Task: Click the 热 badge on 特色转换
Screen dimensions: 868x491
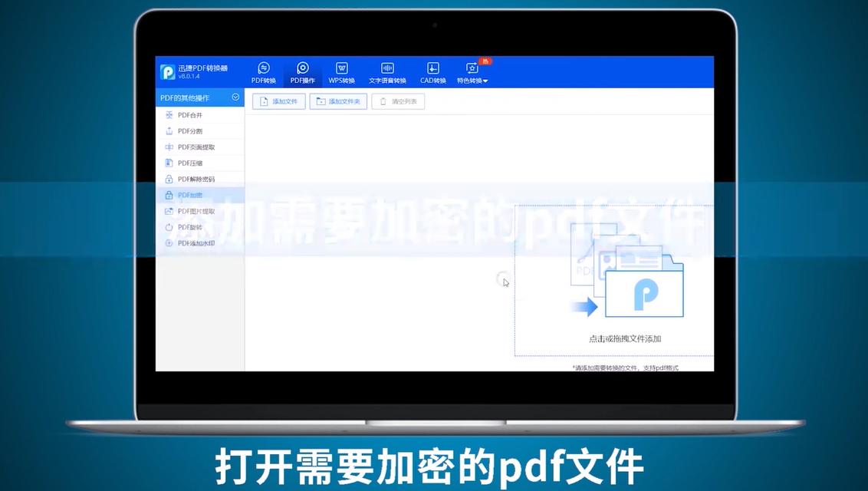Action: point(485,61)
